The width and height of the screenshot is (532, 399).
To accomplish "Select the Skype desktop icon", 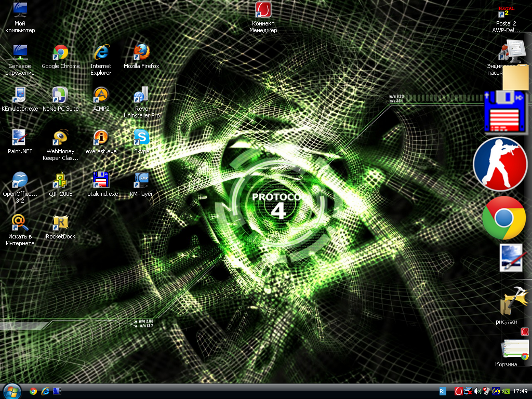I will (141, 138).
